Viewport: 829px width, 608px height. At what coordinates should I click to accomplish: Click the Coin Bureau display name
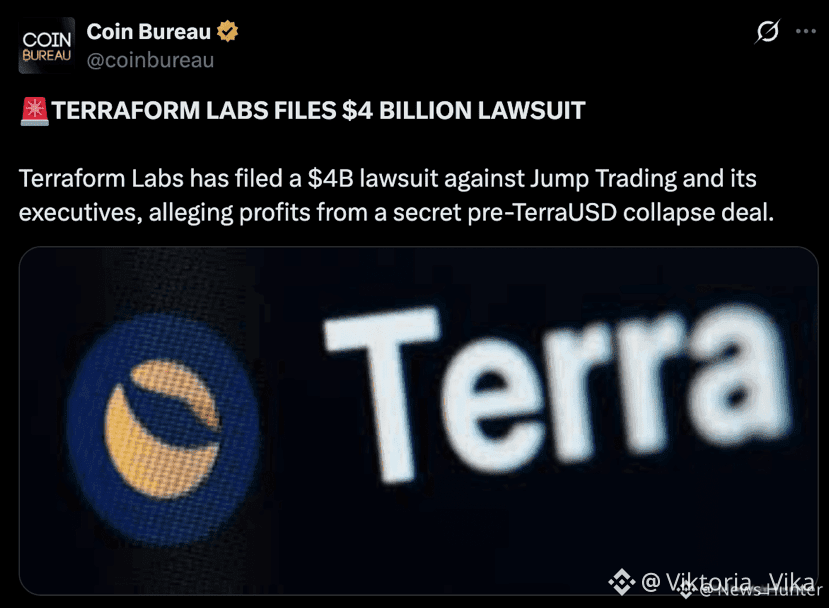(149, 32)
